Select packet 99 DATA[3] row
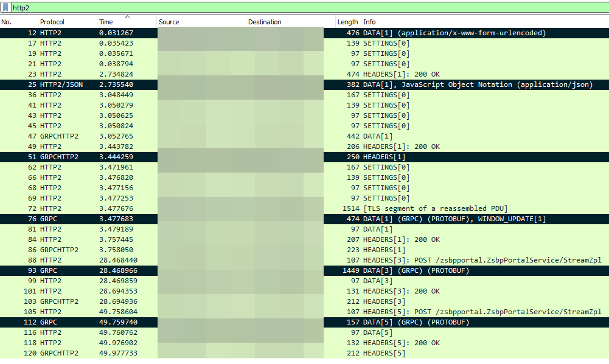Viewport: 609px width, 364px height. 304,281
